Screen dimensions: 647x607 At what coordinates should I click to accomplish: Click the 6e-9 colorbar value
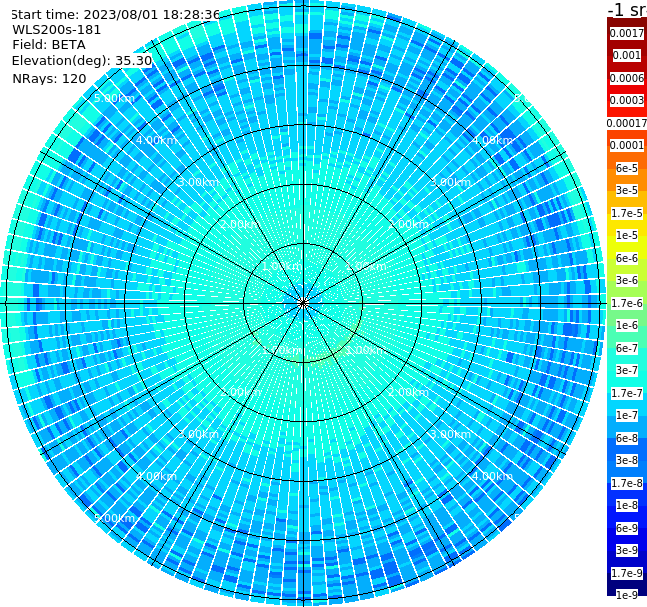(627, 528)
